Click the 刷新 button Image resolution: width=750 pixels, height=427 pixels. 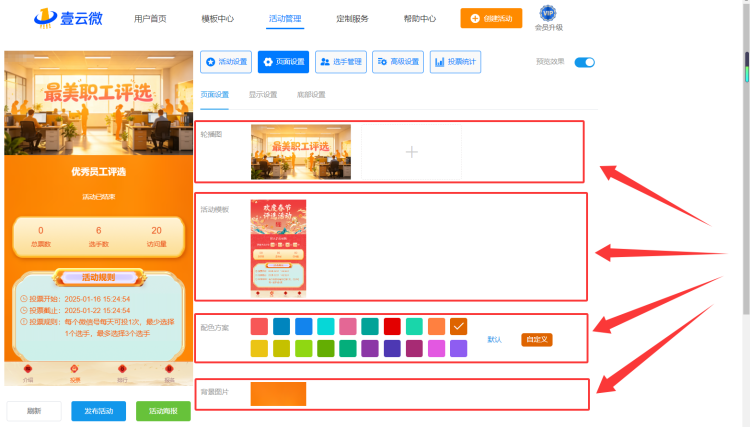34,411
